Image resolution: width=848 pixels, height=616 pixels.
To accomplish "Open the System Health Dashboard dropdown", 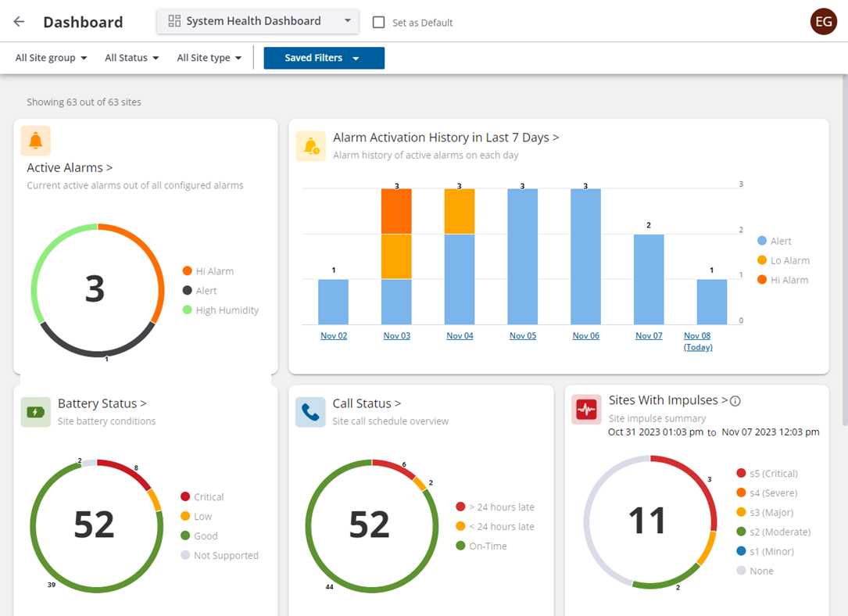I will point(258,21).
